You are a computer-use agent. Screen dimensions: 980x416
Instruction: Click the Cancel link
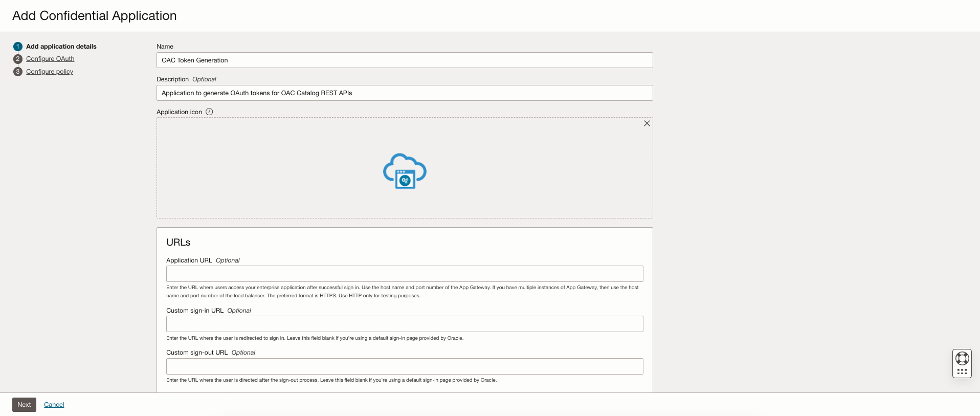54,405
